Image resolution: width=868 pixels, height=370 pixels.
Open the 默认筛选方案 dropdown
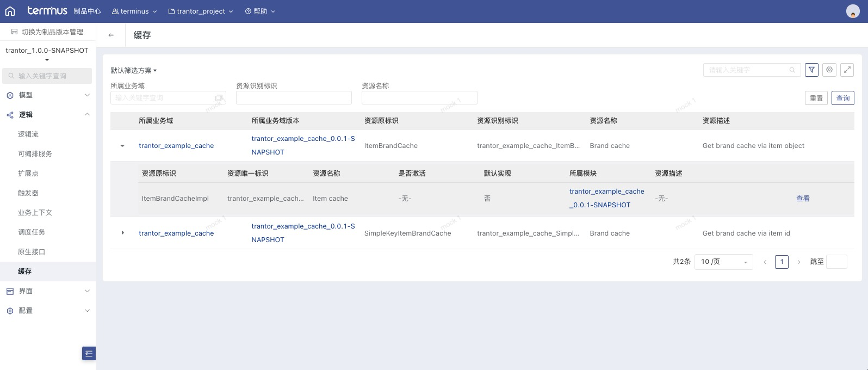click(133, 70)
